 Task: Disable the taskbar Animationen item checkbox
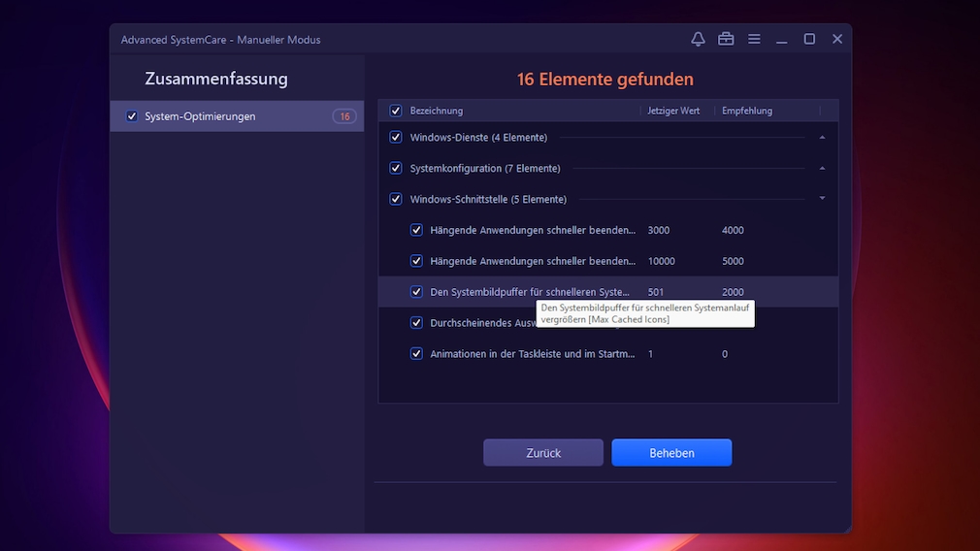(416, 354)
